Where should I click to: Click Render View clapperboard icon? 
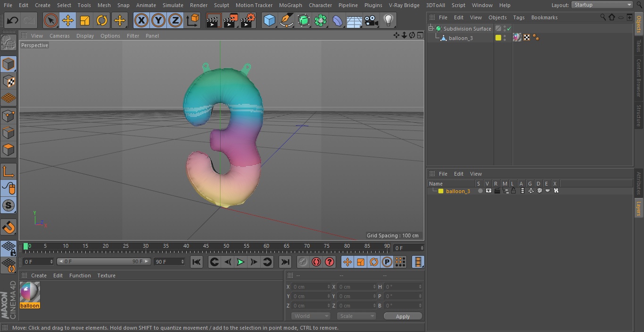(214, 20)
